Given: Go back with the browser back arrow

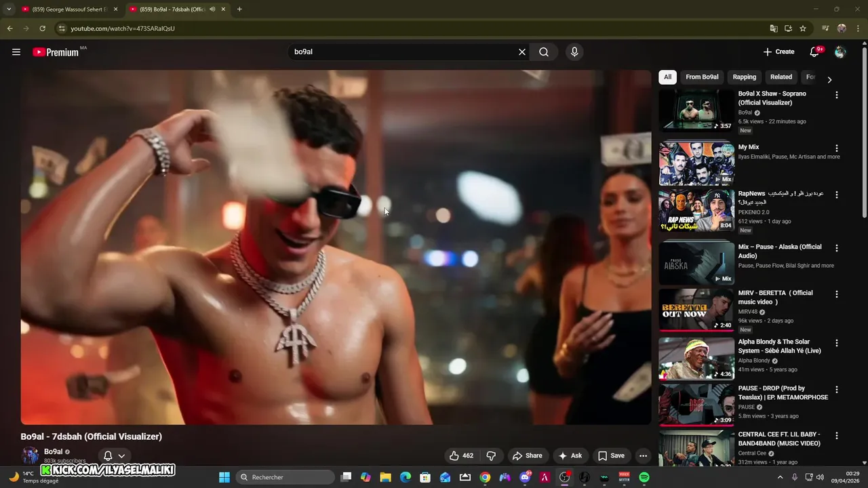Looking at the screenshot, I should pyautogui.click(x=9, y=28).
